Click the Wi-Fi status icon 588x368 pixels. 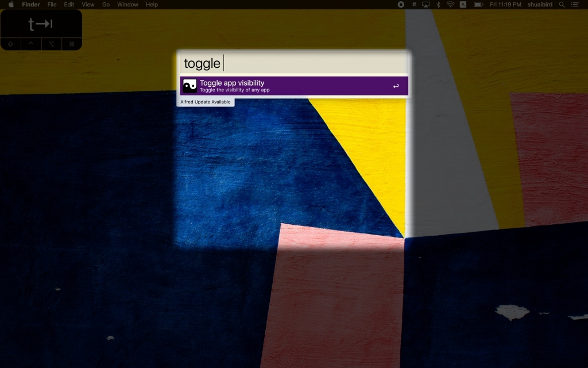click(450, 5)
